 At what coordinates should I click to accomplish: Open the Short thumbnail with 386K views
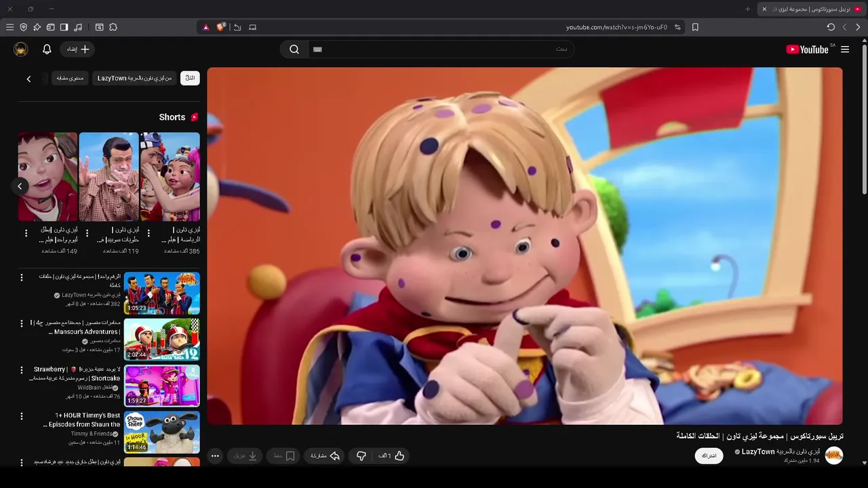(x=170, y=176)
